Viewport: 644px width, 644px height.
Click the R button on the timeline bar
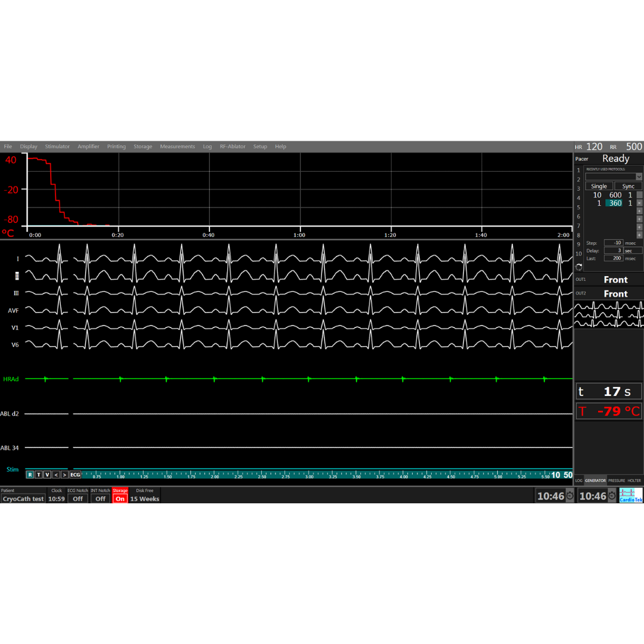30,475
